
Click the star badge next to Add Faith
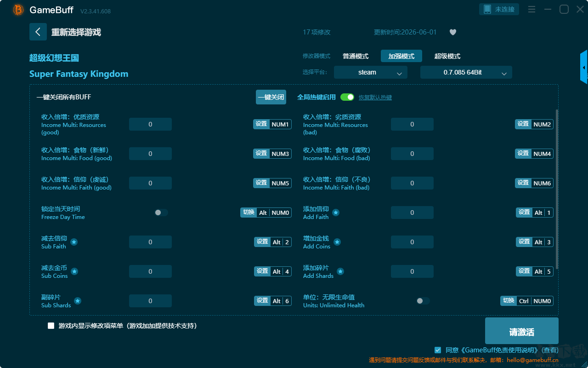pos(336,213)
